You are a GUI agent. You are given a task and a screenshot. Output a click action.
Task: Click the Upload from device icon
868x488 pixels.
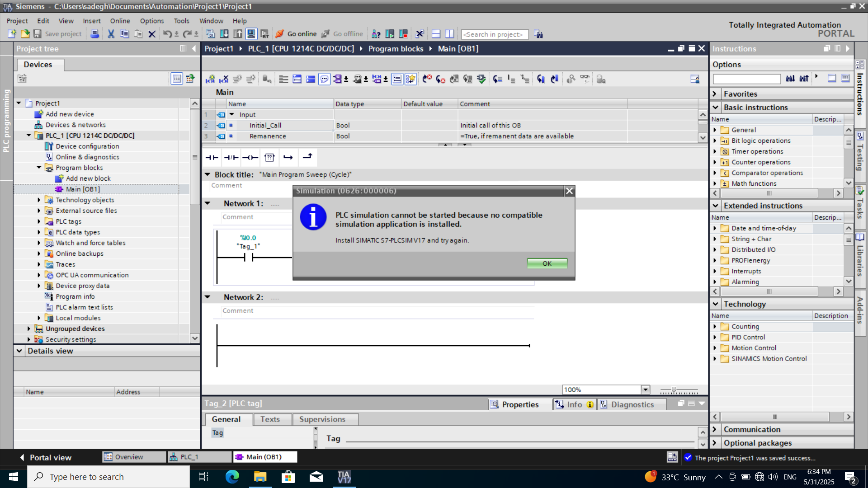[237, 34]
